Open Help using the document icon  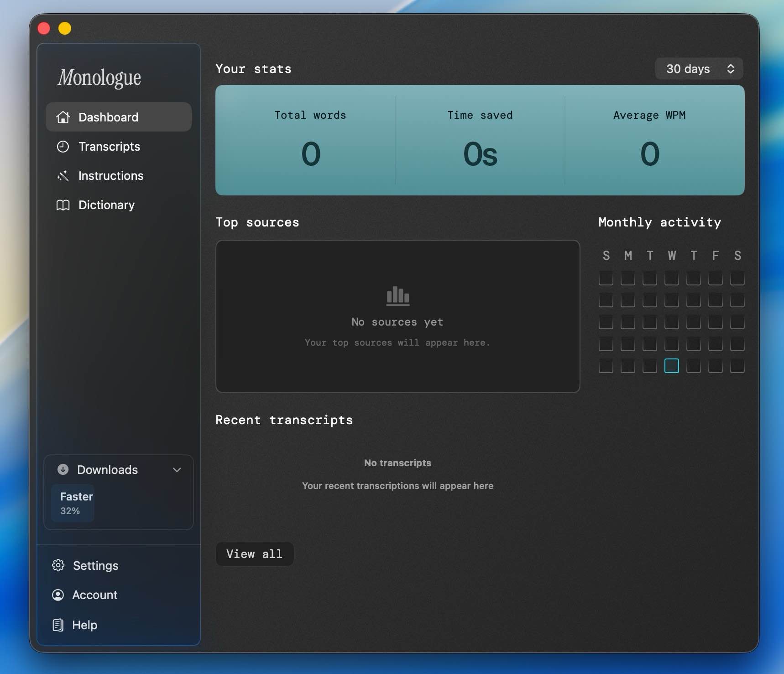[58, 625]
